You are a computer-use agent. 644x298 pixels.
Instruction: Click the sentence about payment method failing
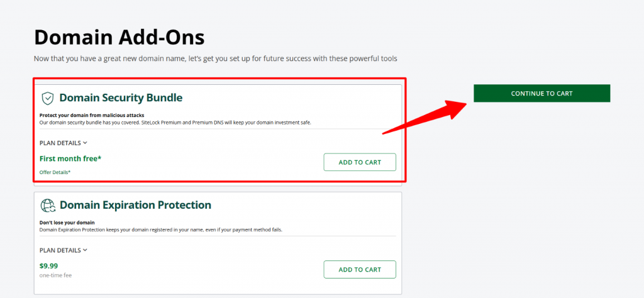(160, 229)
